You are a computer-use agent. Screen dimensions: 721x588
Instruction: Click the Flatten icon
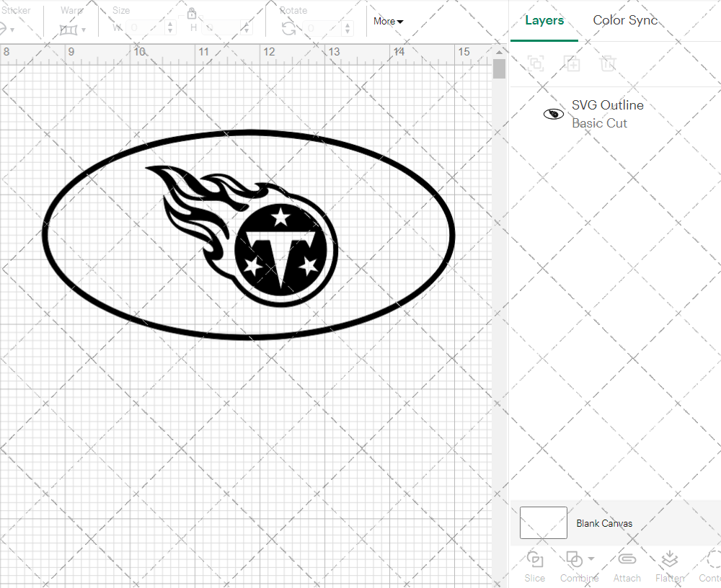tap(669, 559)
